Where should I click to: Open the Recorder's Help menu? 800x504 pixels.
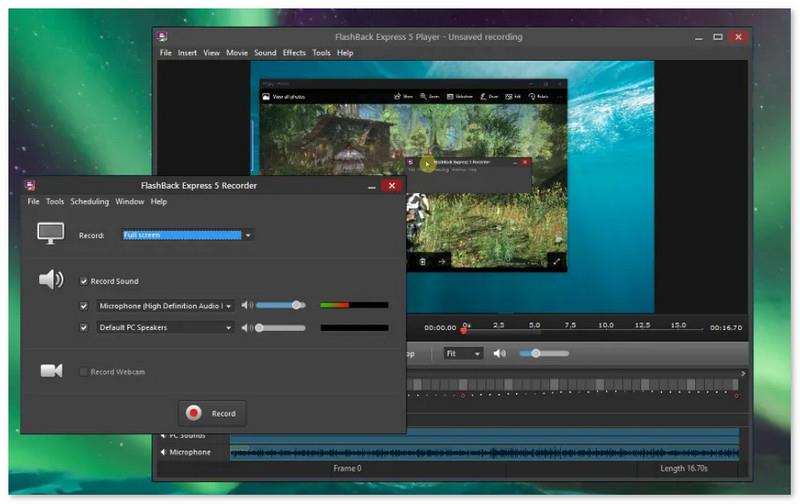point(159,201)
